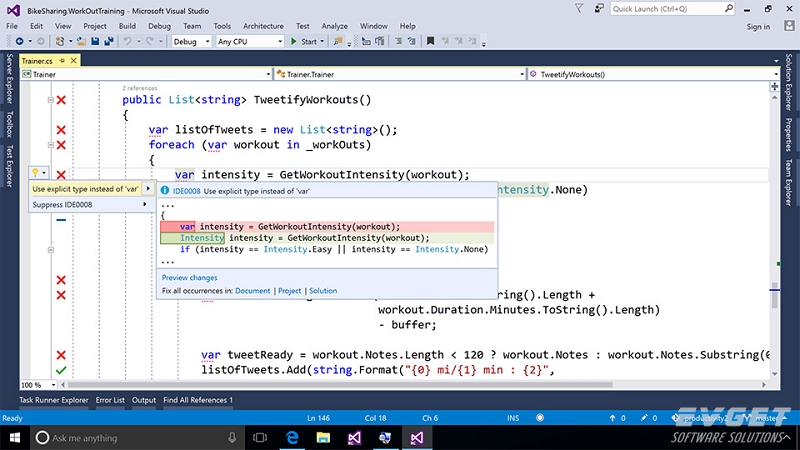Open the Architecture menu
800x450 pixels.
tap(263, 26)
